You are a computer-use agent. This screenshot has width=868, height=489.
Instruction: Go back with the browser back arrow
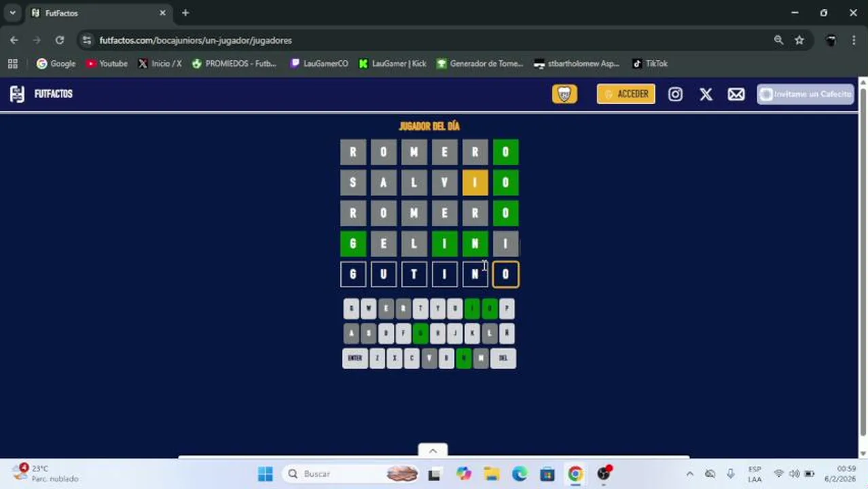(14, 40)
